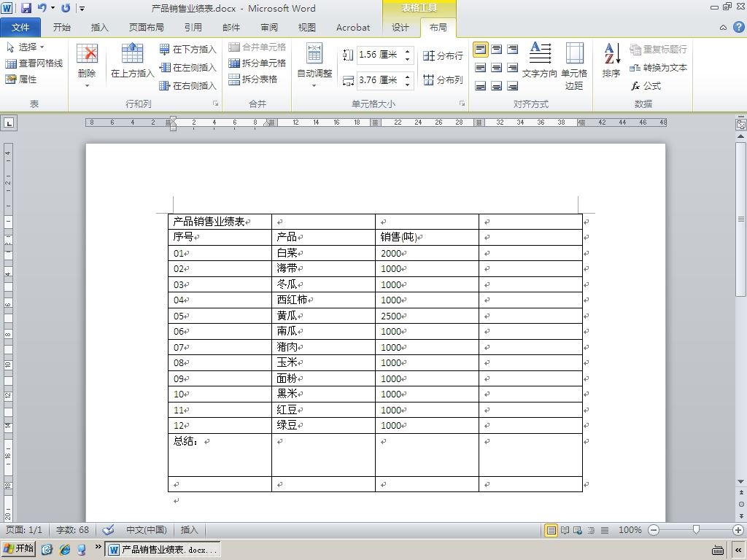The width and height of the screenshot is (747, 560).
Task: Open Cell Size dialog launcher
Action: pos(462,104)
